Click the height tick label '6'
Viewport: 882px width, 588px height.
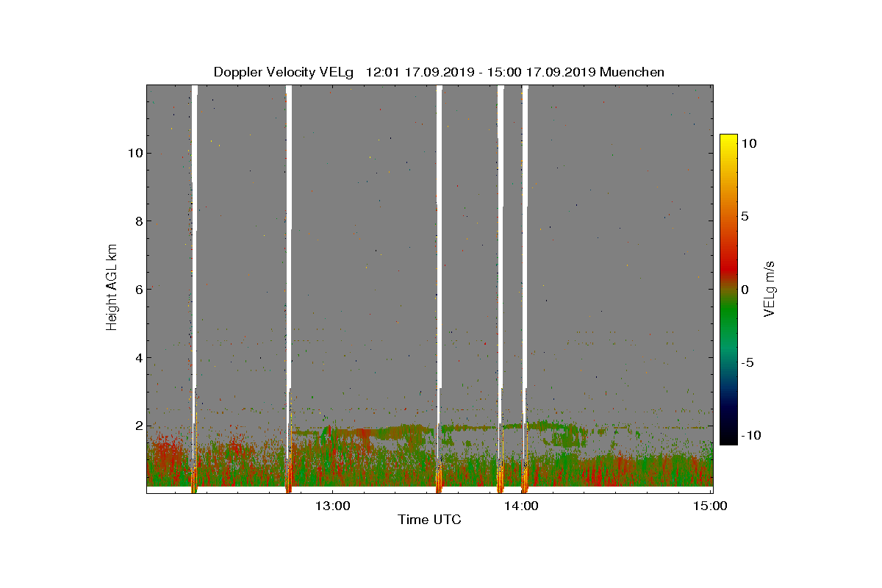137,289
